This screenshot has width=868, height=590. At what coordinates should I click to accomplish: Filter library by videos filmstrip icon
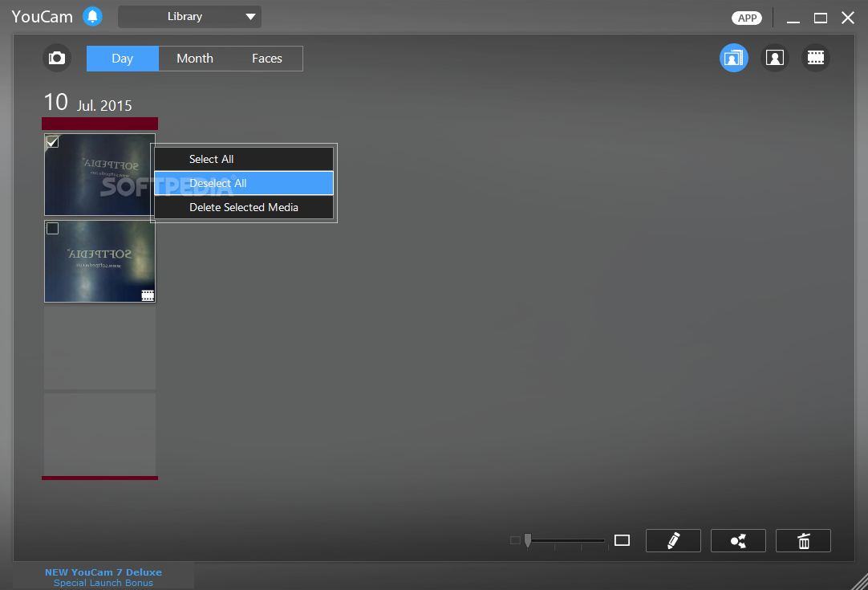tap(815, 58)
